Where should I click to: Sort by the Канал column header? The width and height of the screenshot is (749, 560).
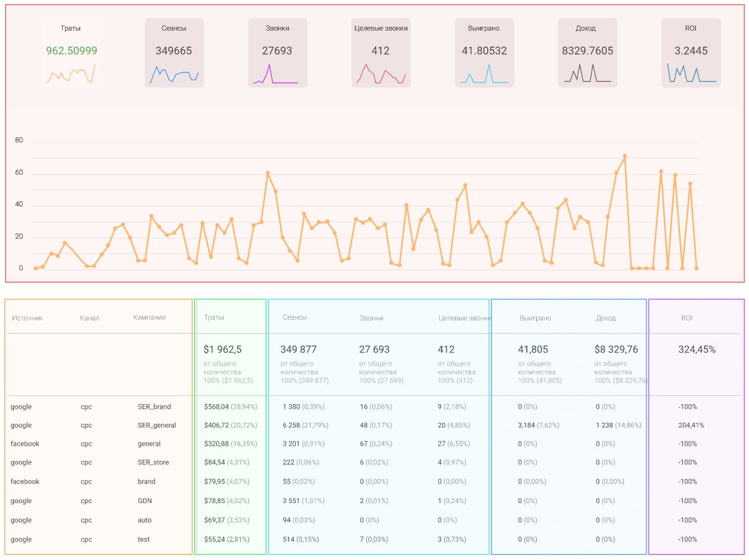click(89, 318)
